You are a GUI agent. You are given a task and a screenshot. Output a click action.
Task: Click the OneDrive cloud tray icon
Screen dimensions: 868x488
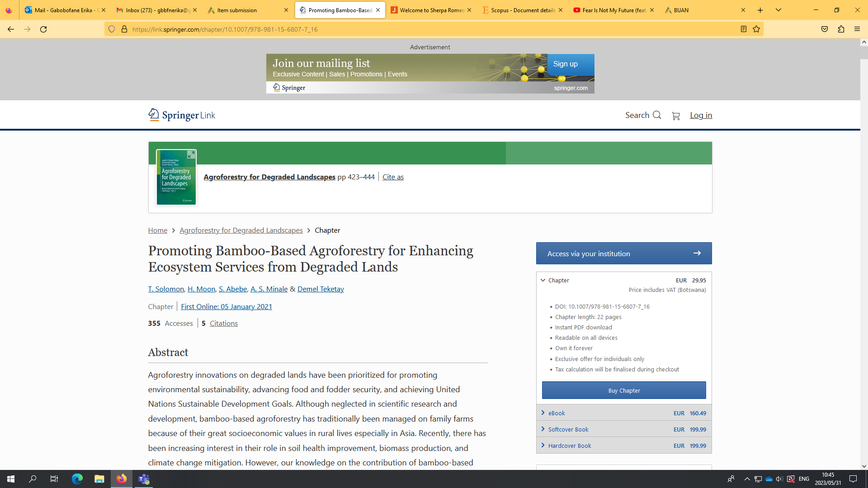tap(769, 479)
